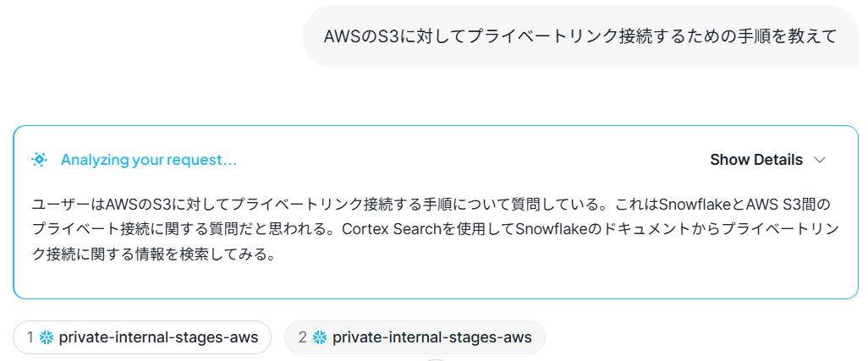This screenshot has height=361, width=868.
Task: Click the Analyzing status spinner icon
Action: coord(39,160)
